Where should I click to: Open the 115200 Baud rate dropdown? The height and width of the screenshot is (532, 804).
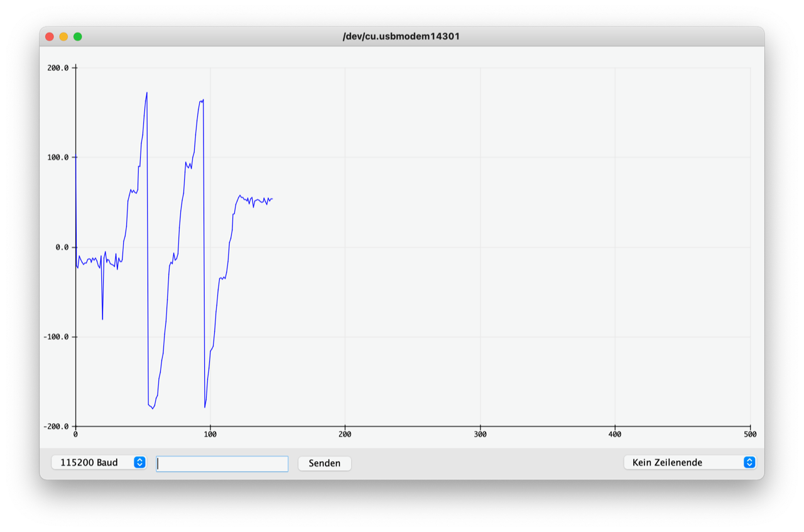99,462
